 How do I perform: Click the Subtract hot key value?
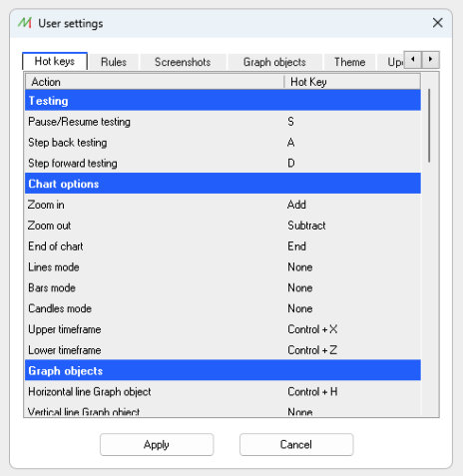(x=306, y=226)
